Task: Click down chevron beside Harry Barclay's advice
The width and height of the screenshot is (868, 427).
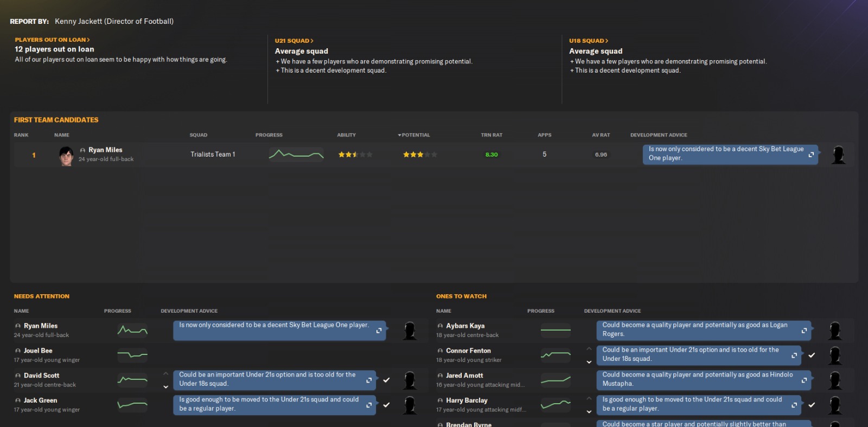Action: 589,412
